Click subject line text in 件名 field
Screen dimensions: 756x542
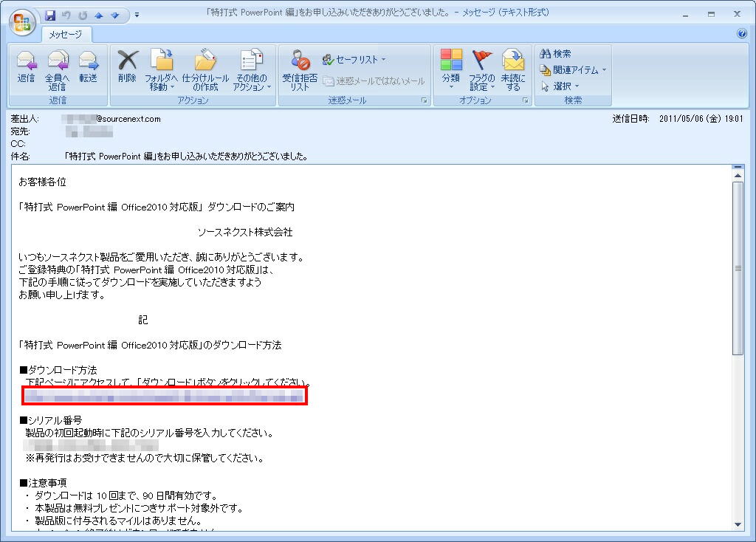(186, 157)
